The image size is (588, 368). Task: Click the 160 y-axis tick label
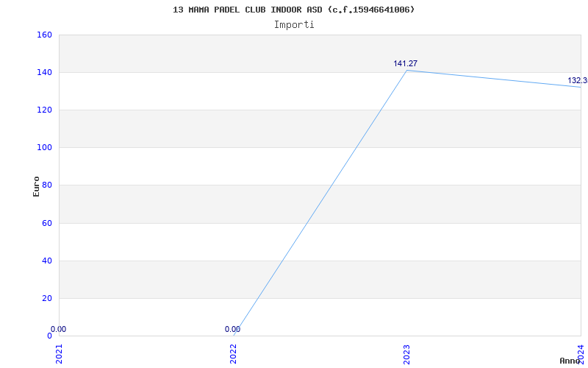(44, 35)
